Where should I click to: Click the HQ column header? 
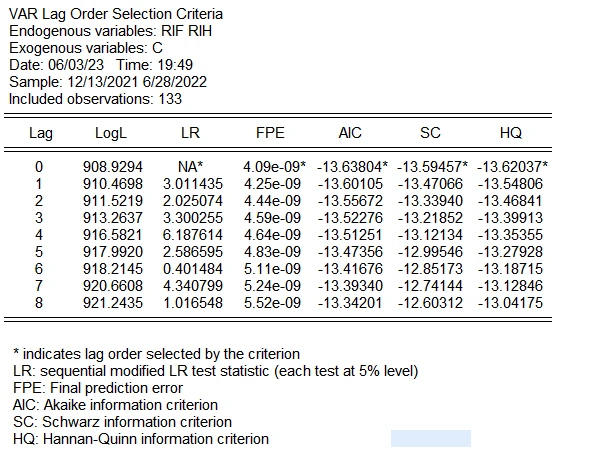click(510, 133)
